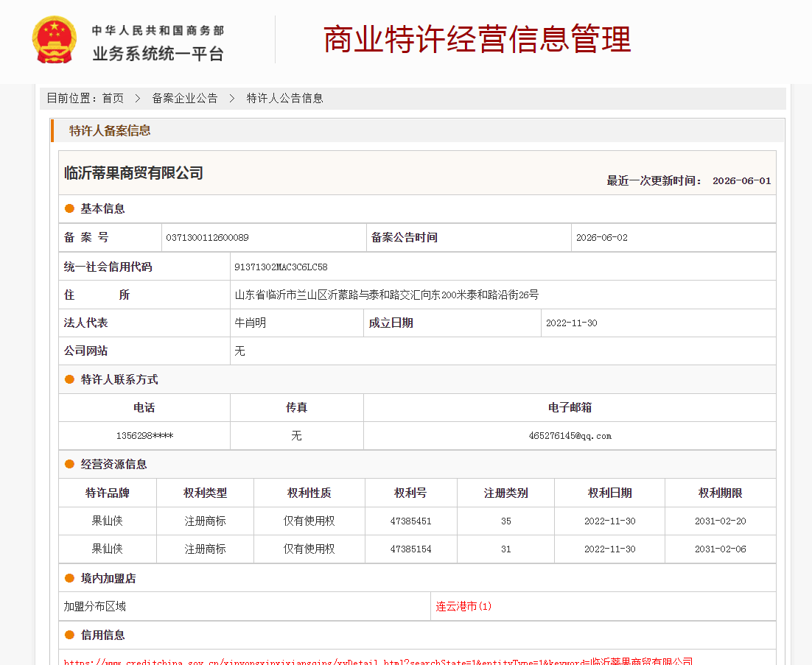Click 特许人联系方式 section header
This screenshot has width=812, height=665.
pos(119,379)
